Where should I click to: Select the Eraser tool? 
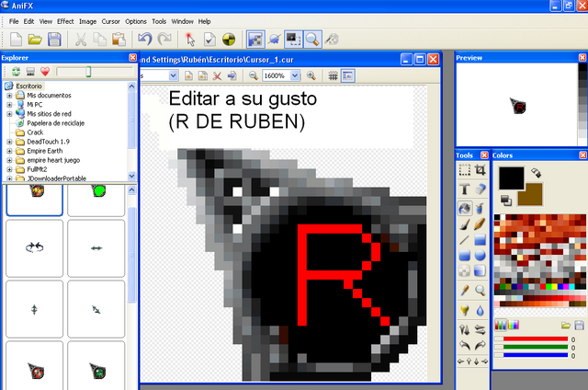480,189
